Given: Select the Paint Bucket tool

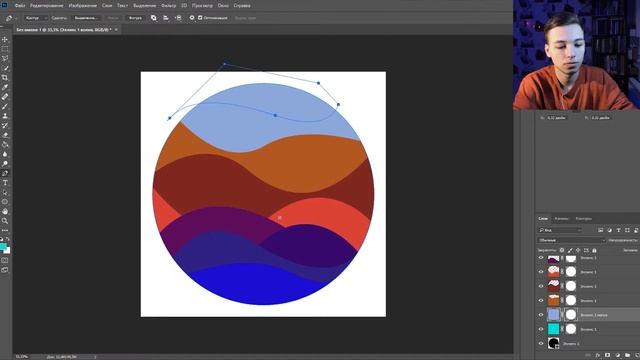Looking at the screenshot, I should (x=5, y=144).
